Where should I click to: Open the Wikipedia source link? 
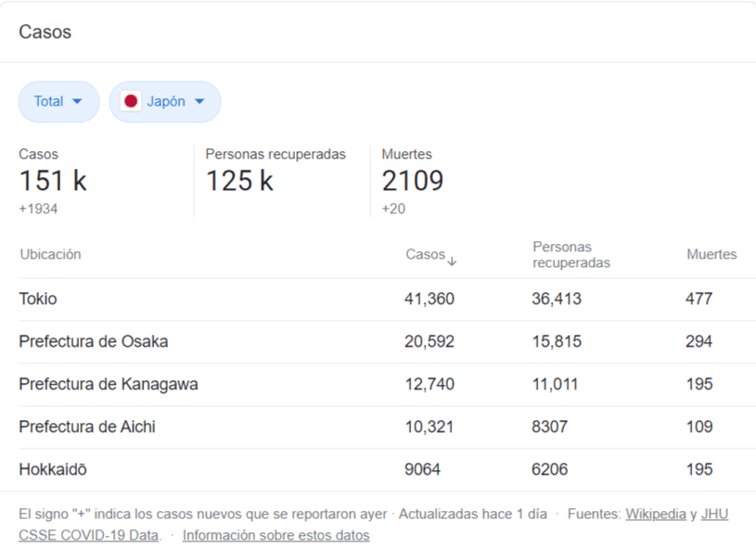(x=656, y=514)
